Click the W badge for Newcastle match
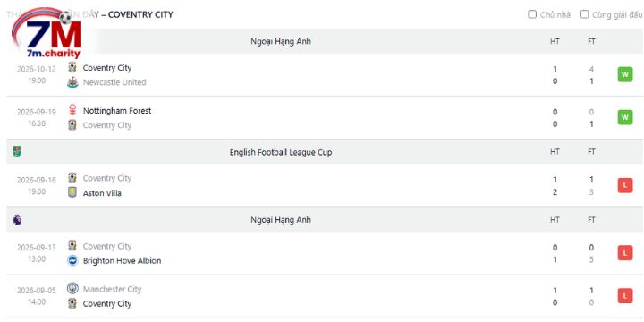 coord(625,75)
